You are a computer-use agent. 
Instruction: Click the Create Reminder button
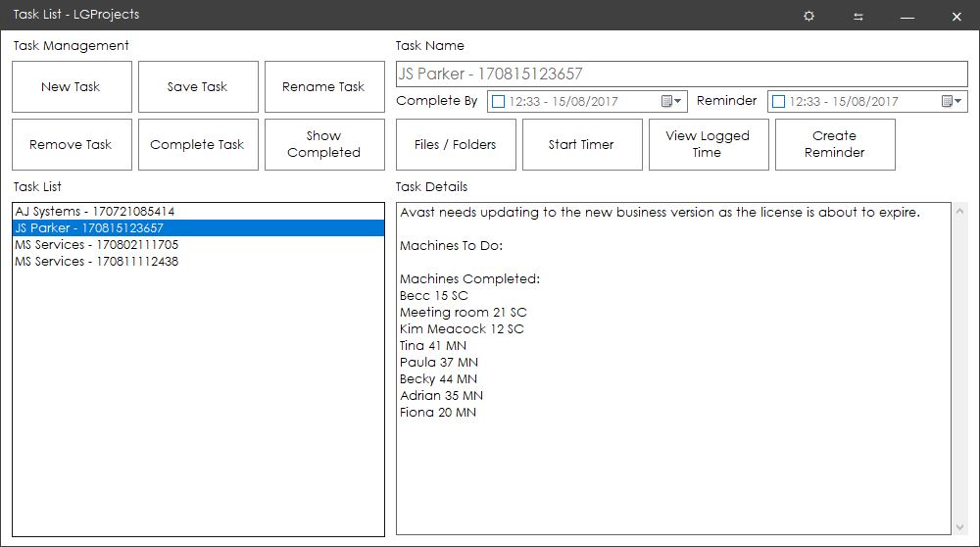point(835,144)
